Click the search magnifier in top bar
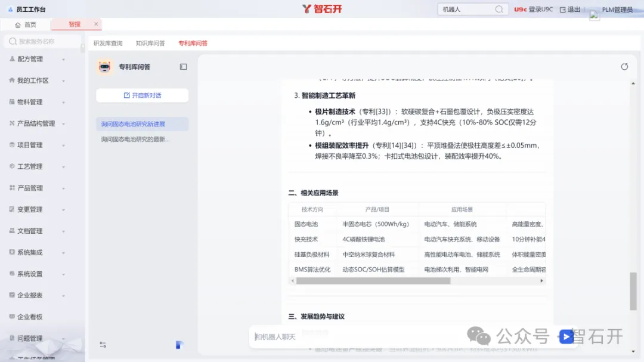The image size is (644, 362). 499,10
